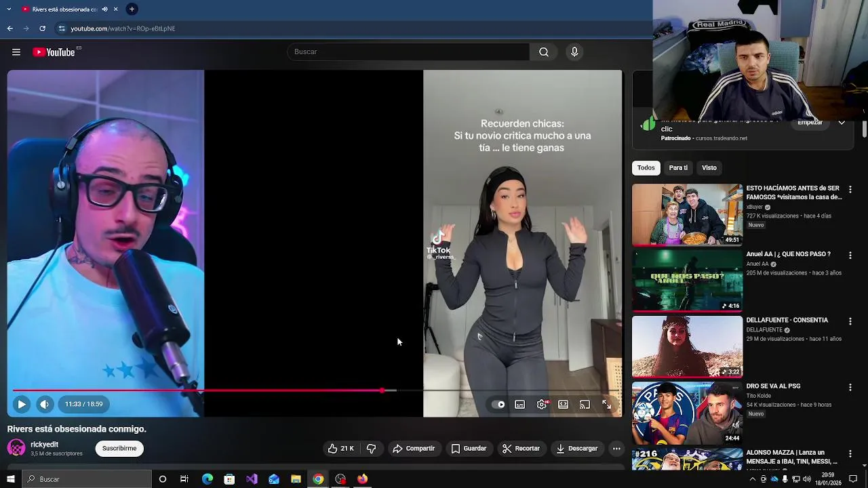
Task: Like the video with 21 K likes
Action: click(341, 448)
